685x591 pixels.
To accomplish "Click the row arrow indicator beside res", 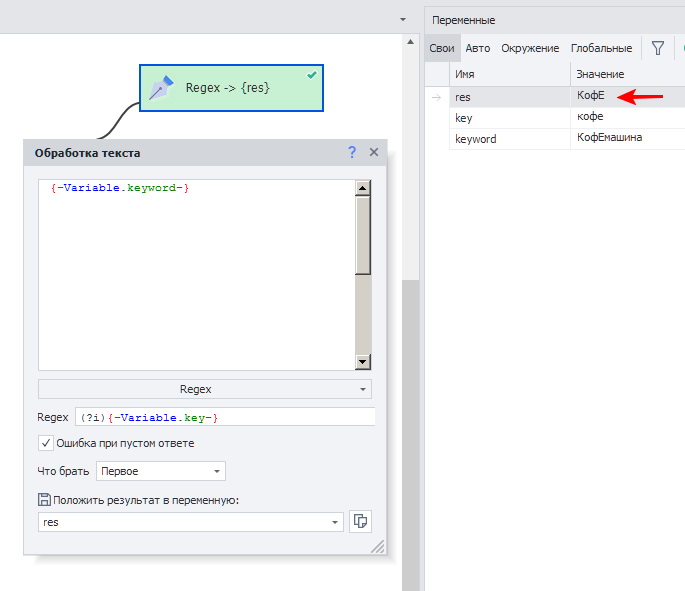I will tap(436, 97).
